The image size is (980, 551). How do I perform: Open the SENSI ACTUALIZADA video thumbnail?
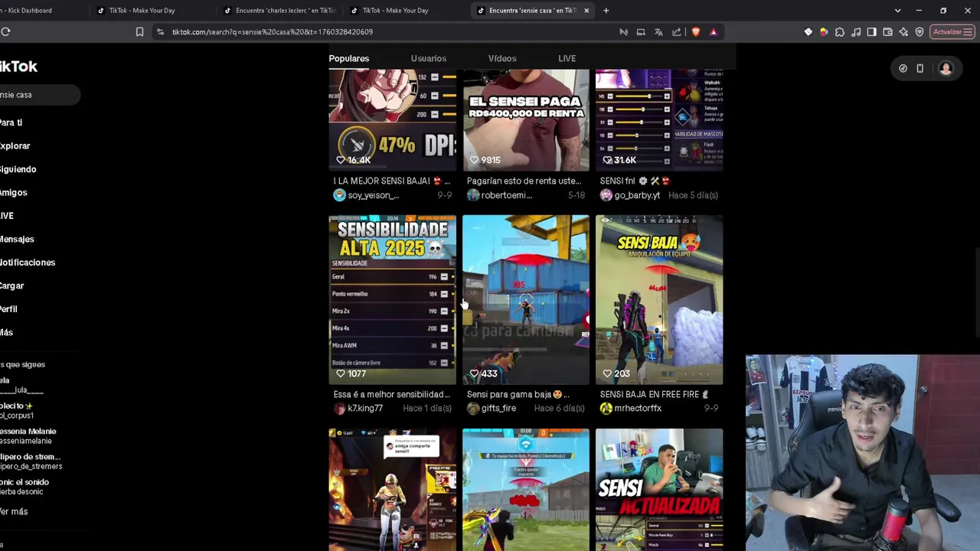tap(658, 489)
